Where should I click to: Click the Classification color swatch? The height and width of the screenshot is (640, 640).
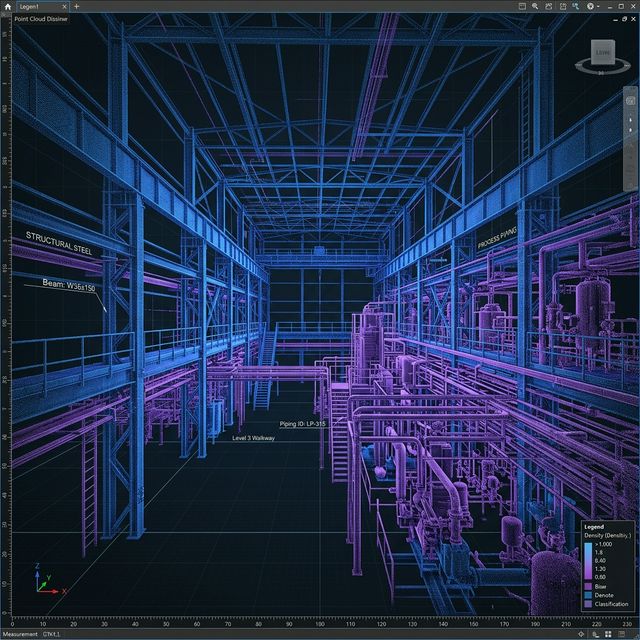[588, 604]
